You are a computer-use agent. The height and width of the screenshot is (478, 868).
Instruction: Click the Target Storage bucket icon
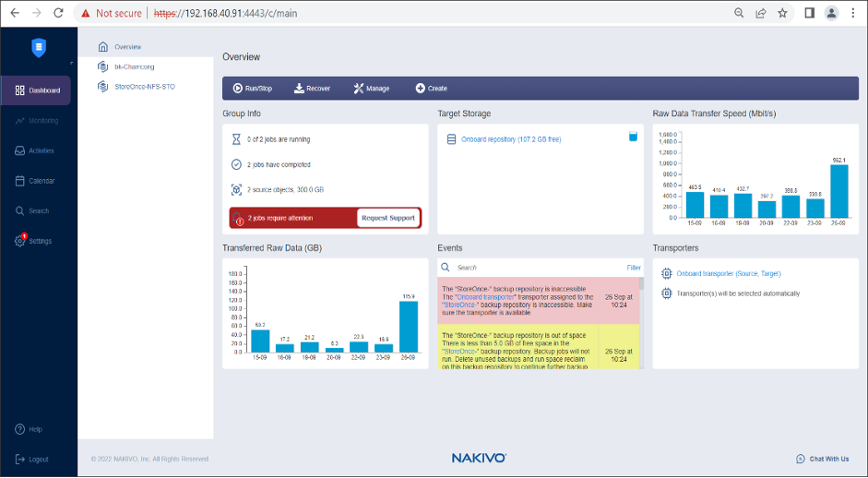click(633, 137)
